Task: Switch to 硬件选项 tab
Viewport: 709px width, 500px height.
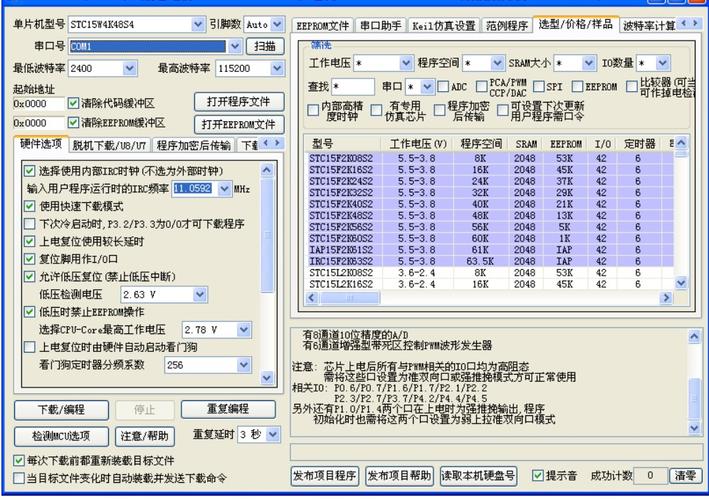Action: (x=41, y=144)
